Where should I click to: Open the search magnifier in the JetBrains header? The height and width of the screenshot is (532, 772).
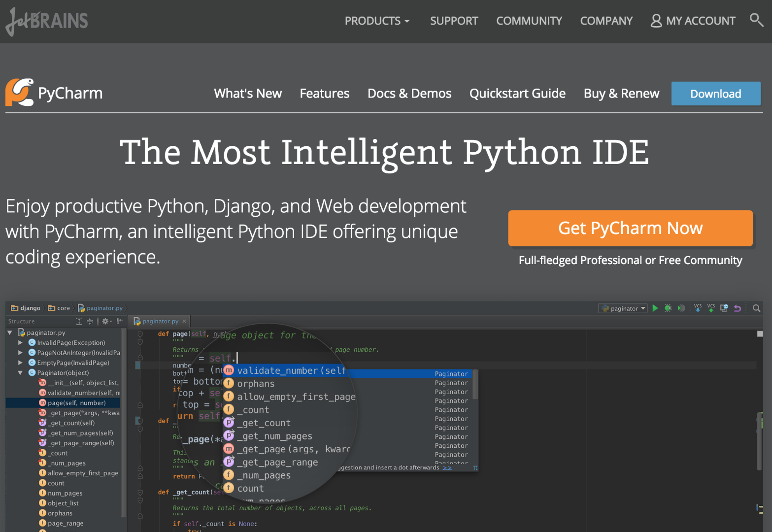click(756, 20)
